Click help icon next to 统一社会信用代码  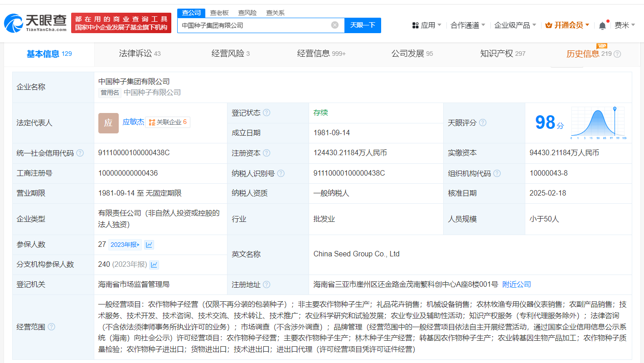[x=80, y=153]
